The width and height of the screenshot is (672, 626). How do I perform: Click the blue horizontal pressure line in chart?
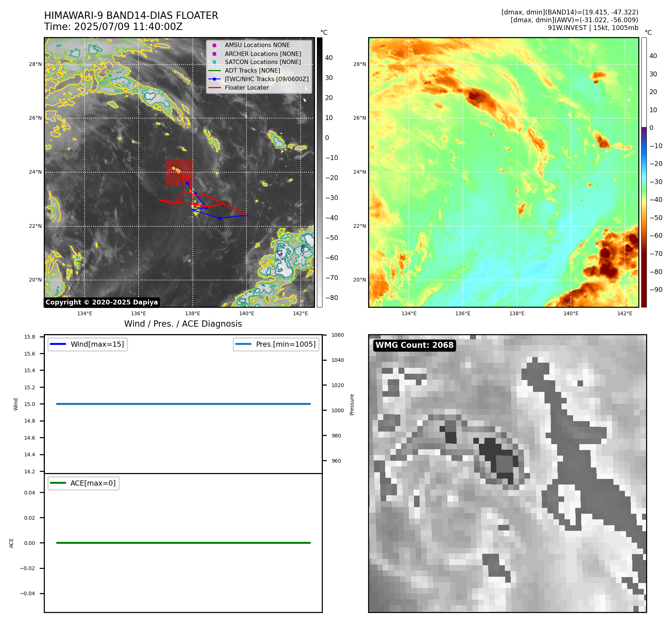pos(183,404)
